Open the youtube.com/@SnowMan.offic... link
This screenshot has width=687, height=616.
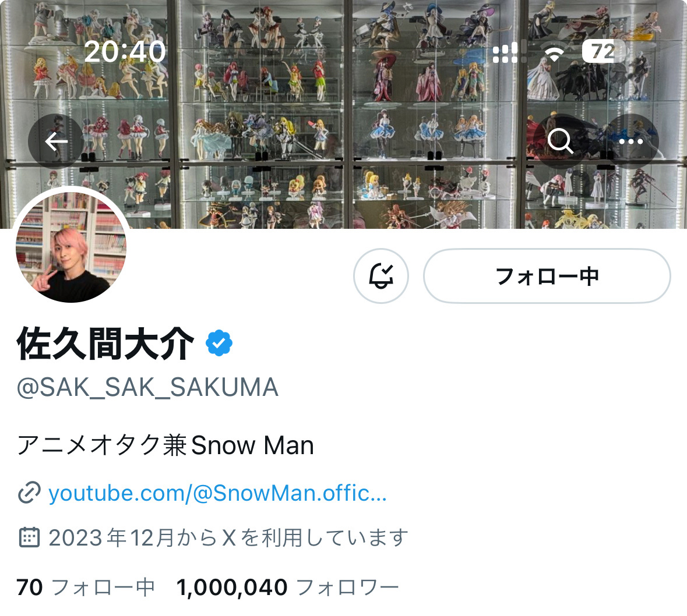(x=218, y=493)
